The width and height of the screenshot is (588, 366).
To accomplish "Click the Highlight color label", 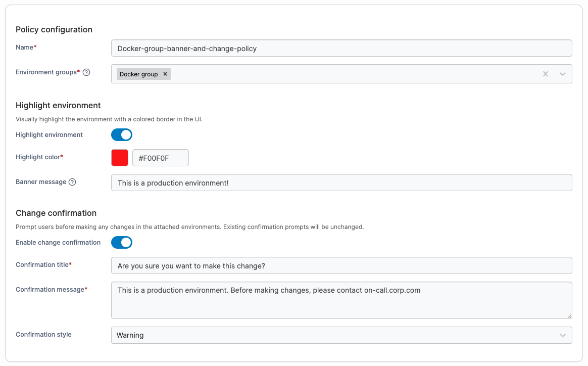I will (39, 157).
